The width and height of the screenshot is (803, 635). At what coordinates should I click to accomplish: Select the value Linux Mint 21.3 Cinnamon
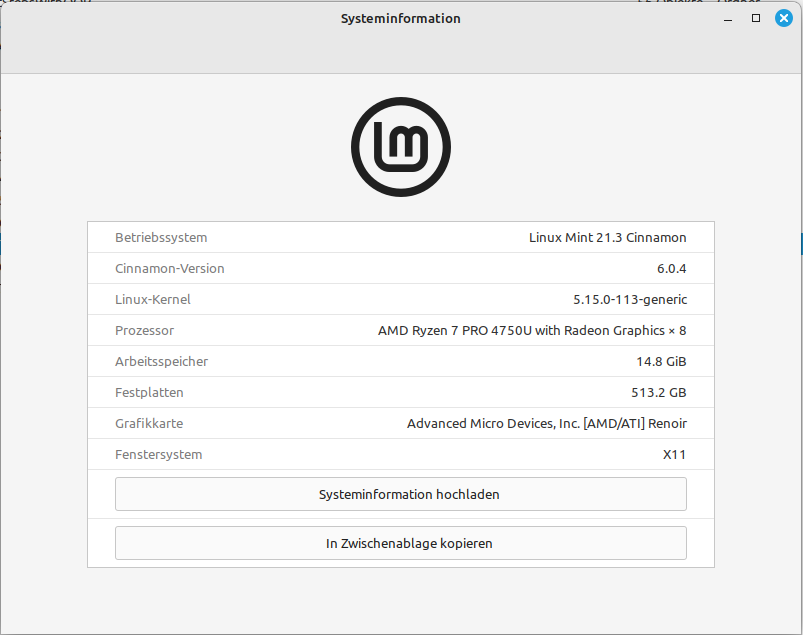(x=607, y=238)
